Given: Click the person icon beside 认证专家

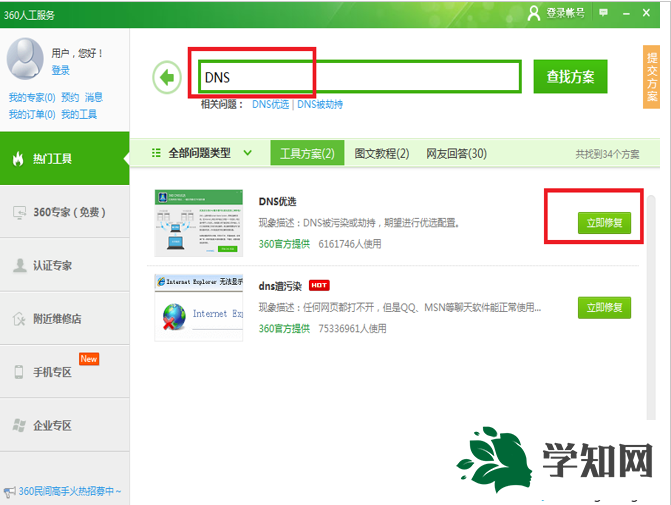Looking at the screenshot, I should [x=19, y=265].
